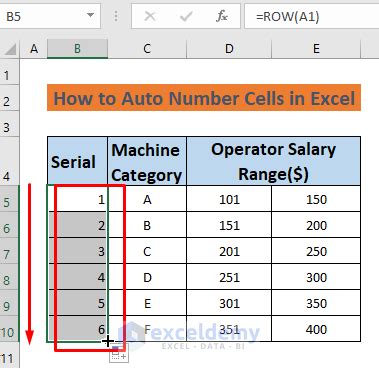
Task: Select machine category cell B
Action: (x=147, y=225)
